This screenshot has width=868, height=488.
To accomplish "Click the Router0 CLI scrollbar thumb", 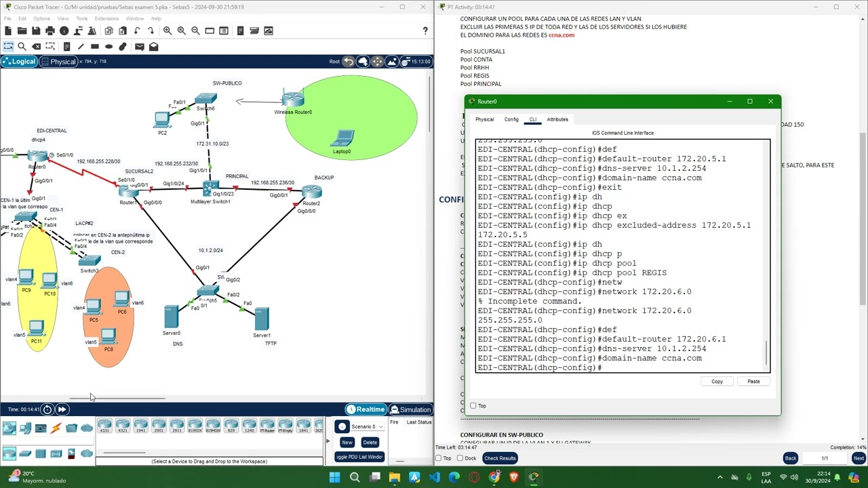I will click(x=767, y=353).
